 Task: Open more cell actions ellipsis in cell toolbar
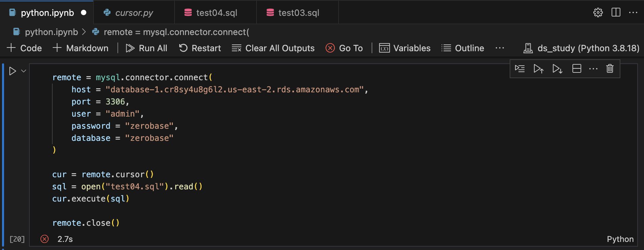click(x=593, y=69)
